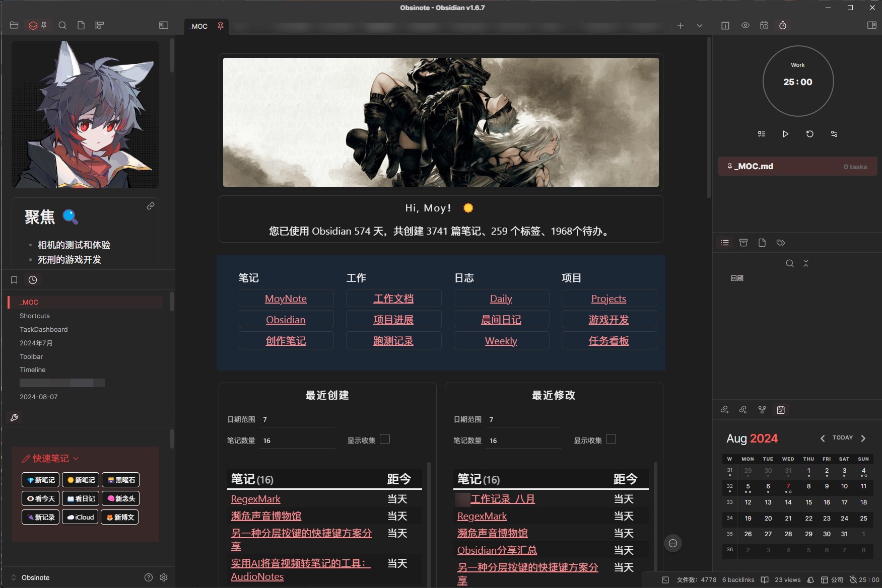Switch to outline list tab in right panel
Screen dimensions: 882x588
725,243
